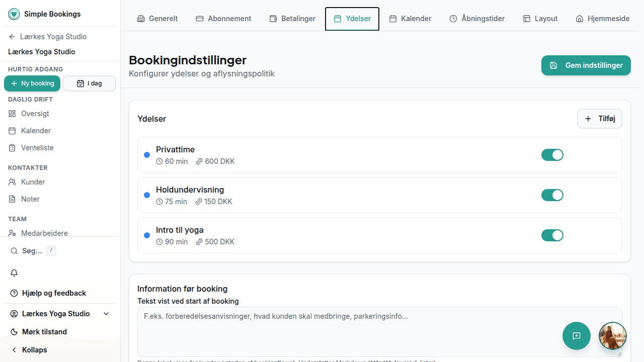Click the Oversigt grid icon
Image resolution: width=644 pixels, height=362 pixels.
tap(12, 114)
